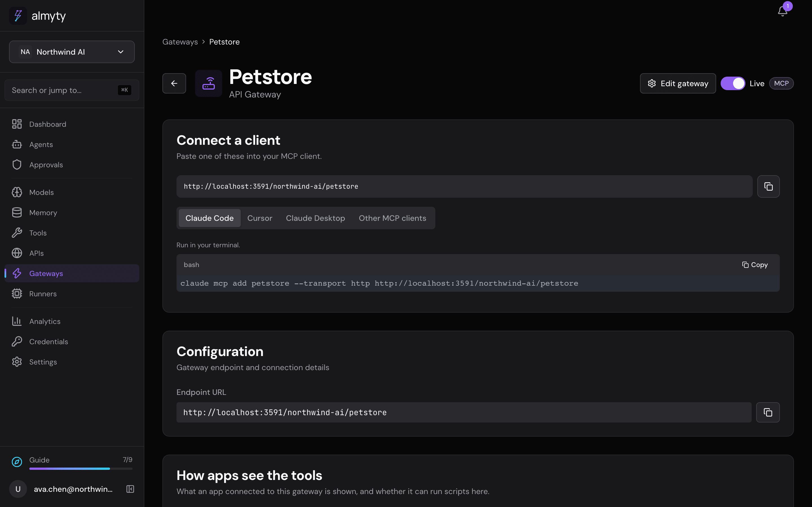Image resolution: width=812 pixels, height=507 pixels.
Task: Copy the Endpoint URL in Configuration
Action: [768, 412]
